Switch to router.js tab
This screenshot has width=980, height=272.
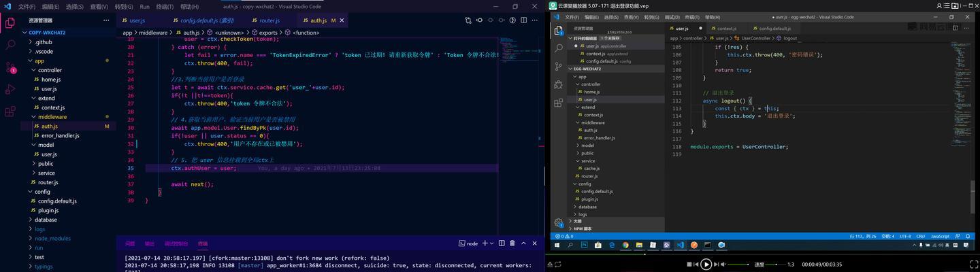tap(269, 20)
